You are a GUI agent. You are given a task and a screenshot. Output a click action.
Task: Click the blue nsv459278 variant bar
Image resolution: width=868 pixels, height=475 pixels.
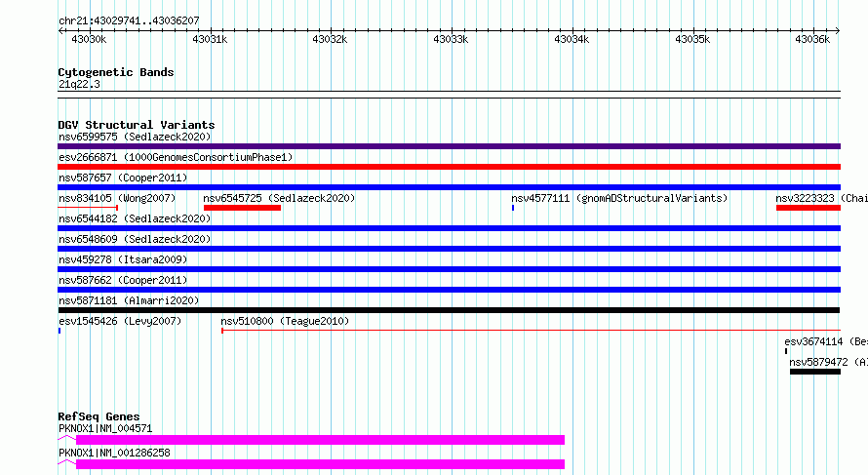coord(449,269)
